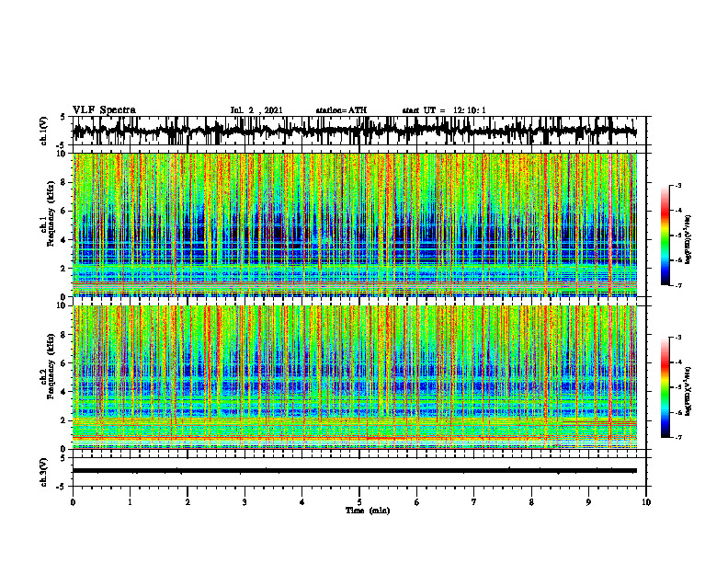Click the ch.3 flat voltage waveform trace
The height and width of the screenshot is (563, 728).
(355, 471)
